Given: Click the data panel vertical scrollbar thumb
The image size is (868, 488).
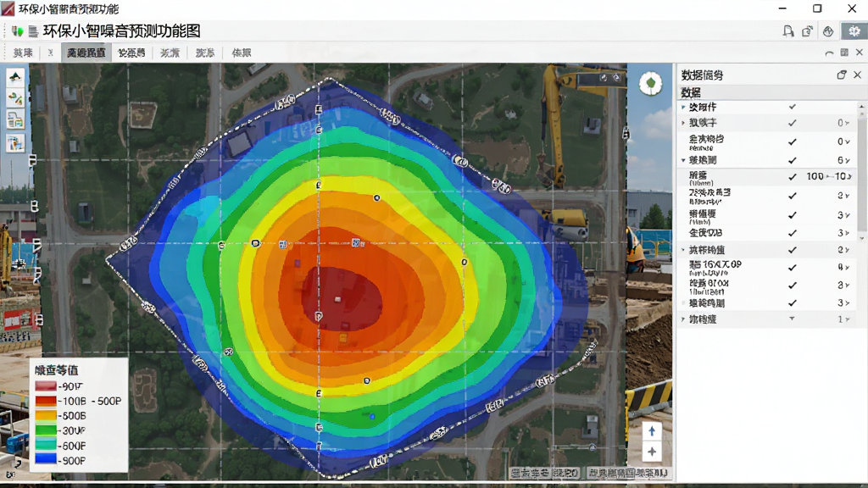Looking at the screenshot, I should point(862,173).
